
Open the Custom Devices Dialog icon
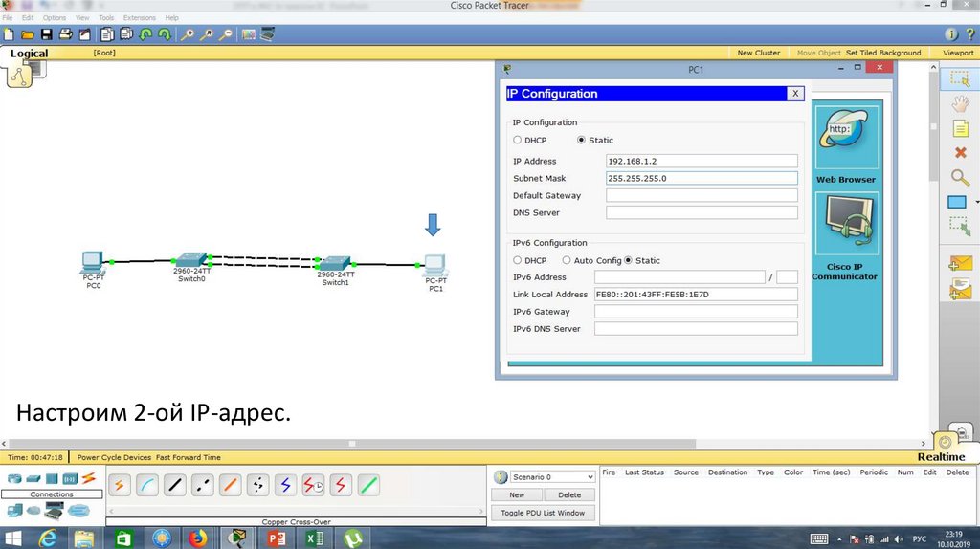(268, 35)
